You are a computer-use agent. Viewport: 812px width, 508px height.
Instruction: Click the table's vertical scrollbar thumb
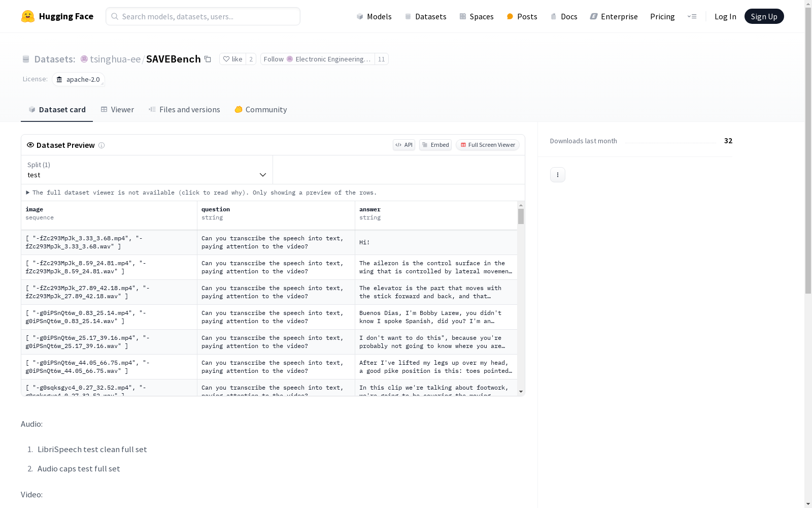point(521,216)
